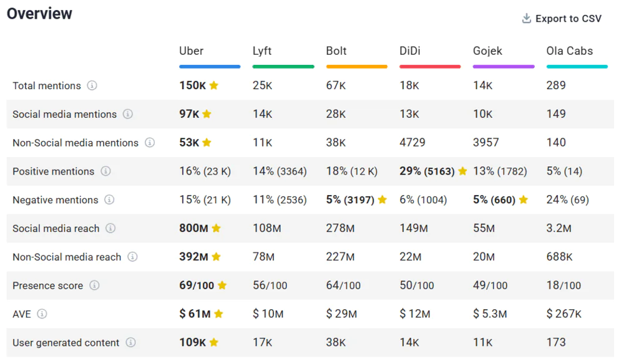Select the Lyft column header
Viewport: 624px width, 364px height.
click(262, 51)
